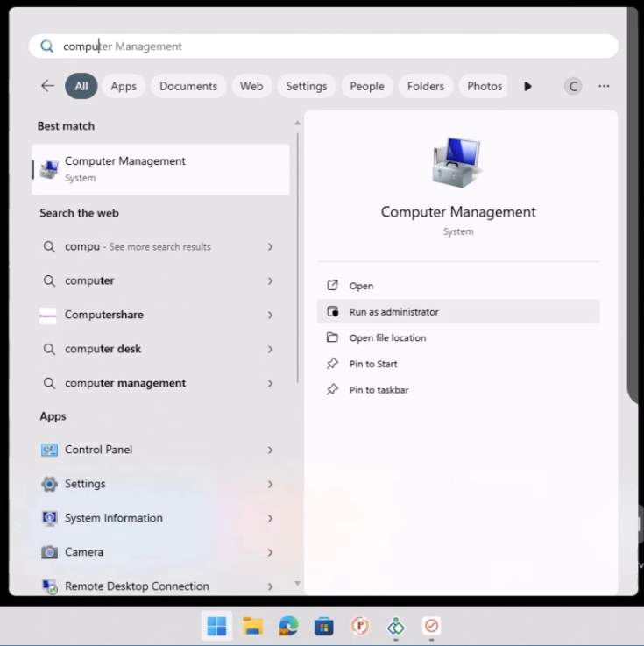644x646 pixels.
Task: Expand the Control Panel result chevron
Action: pyautogui.click(x=270, y=450)
